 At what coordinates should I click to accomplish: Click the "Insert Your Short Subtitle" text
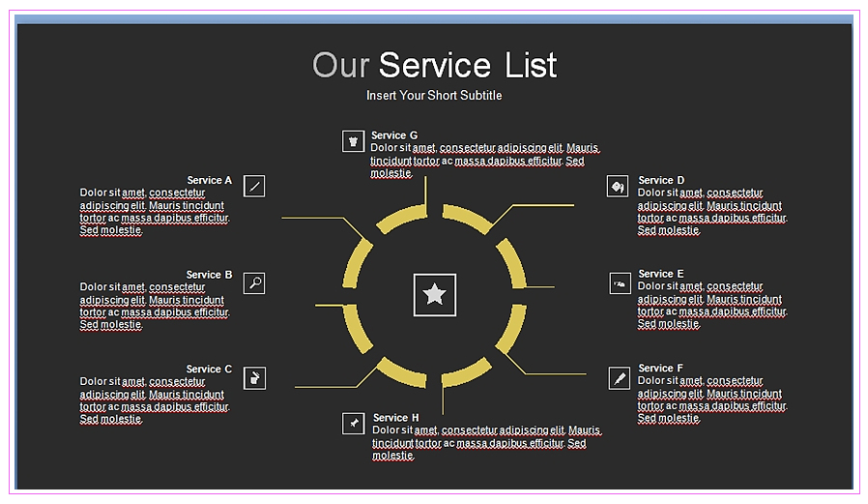434,95
